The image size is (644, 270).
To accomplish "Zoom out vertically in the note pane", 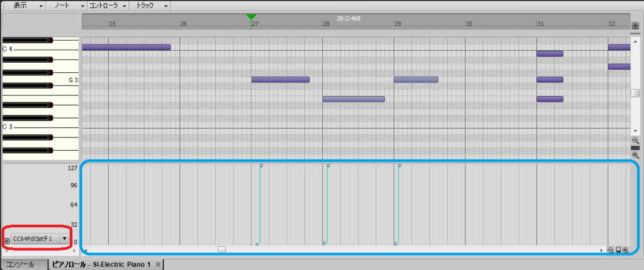I will point(635,140).
